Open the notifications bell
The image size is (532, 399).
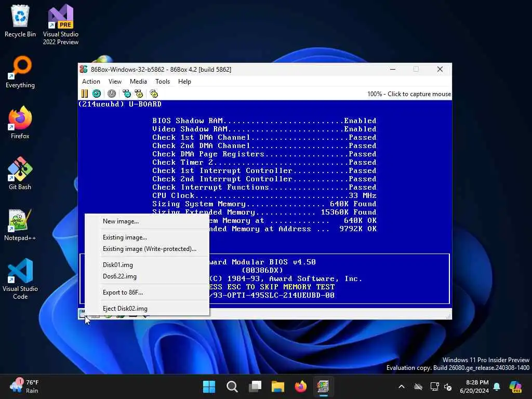[x=497, y=387]
